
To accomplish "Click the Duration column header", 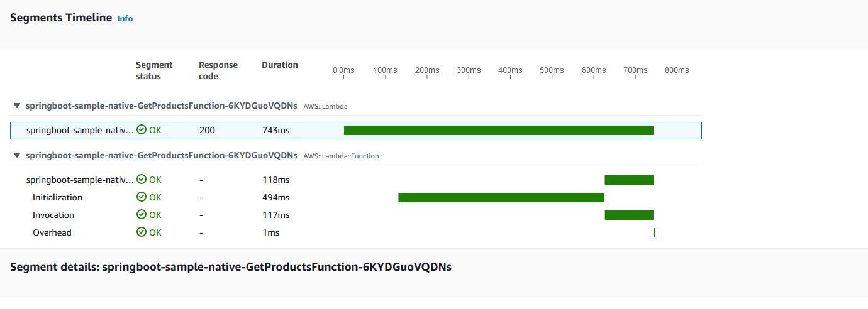I will pos(280,65).
